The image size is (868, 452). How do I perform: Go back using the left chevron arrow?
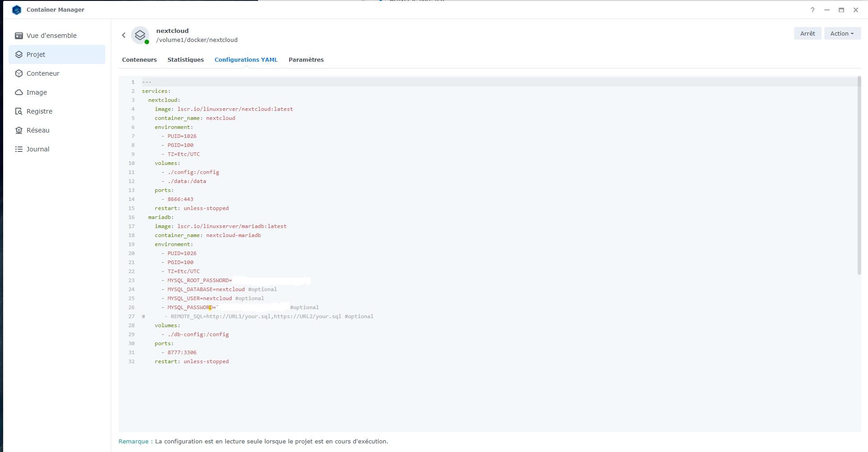[124, 35]
